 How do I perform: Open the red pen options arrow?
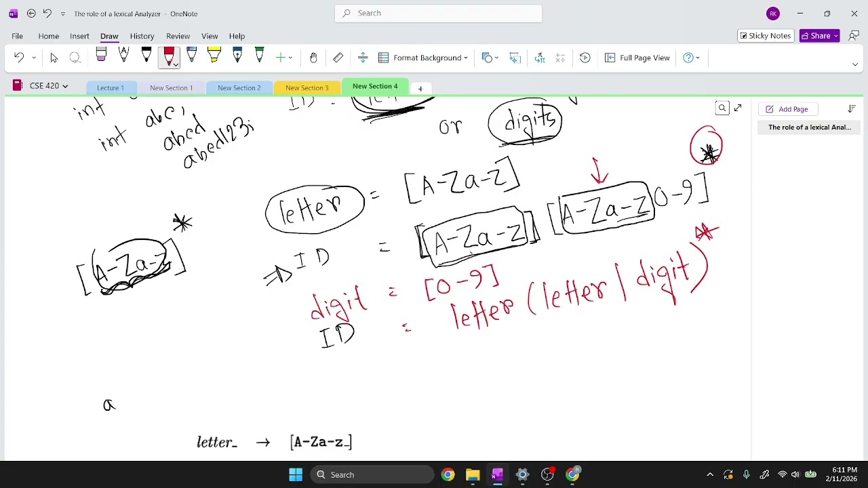pyautogui.click(x=176, y=64)
